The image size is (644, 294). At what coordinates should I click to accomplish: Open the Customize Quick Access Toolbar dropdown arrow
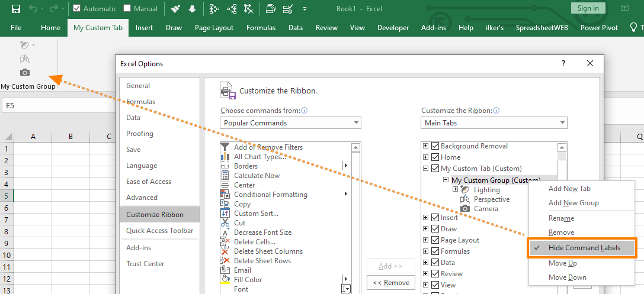305,9
